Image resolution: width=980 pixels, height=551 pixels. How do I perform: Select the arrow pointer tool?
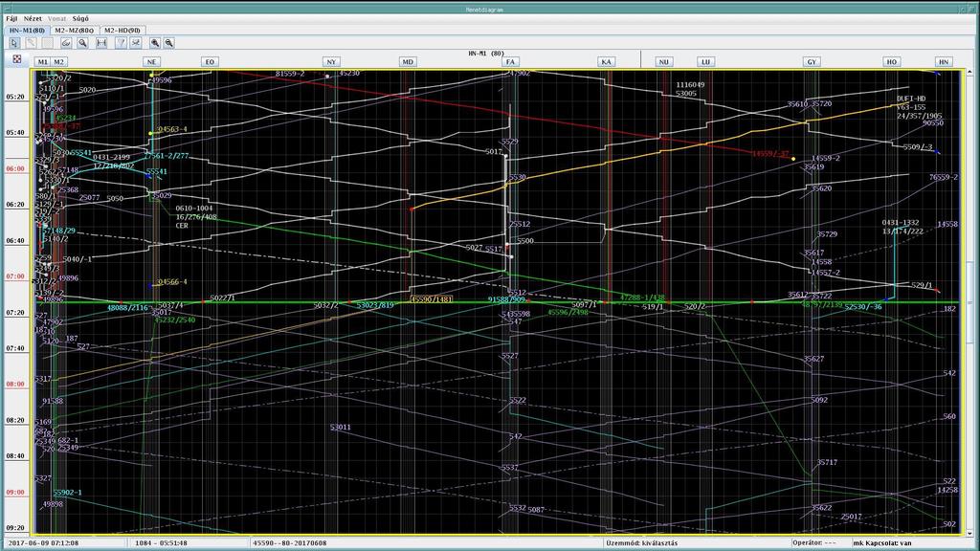(x=13, y=42)
